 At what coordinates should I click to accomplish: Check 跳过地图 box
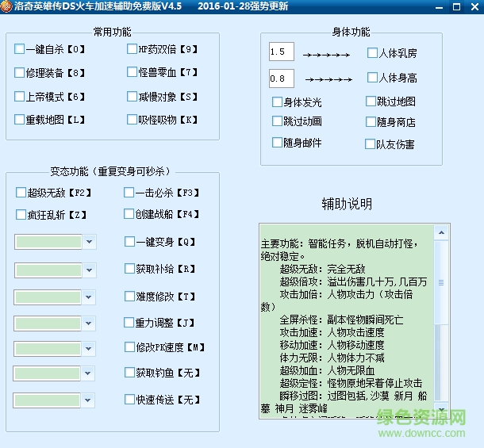(371, 101)
